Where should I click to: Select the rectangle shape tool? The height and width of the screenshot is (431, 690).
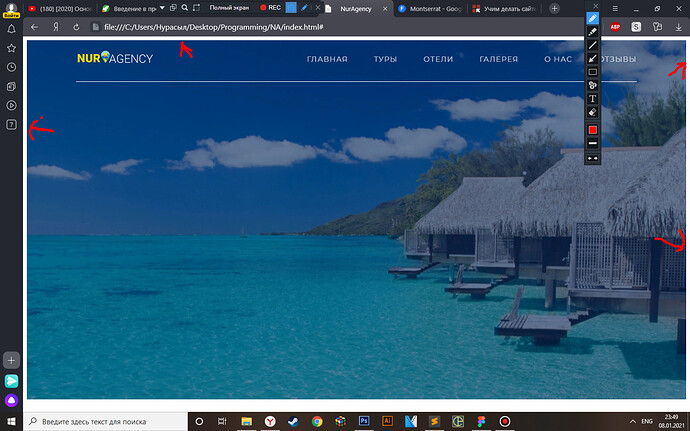[592, 72]
